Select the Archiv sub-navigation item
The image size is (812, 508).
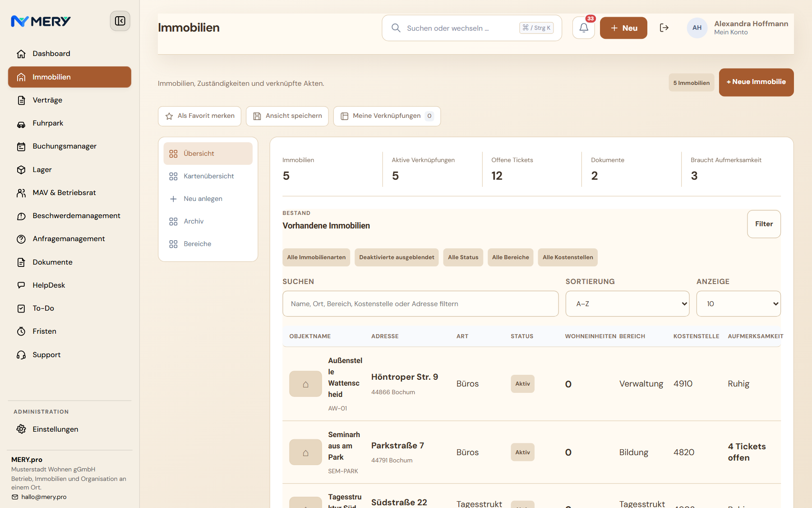208,221
